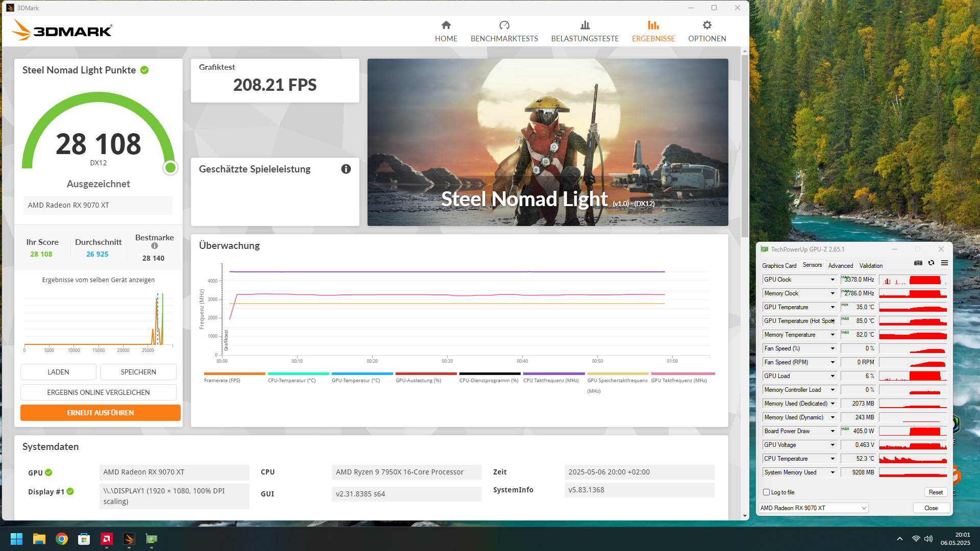Expand GPU Clock sensor dropdown

[x=832, y=280]
